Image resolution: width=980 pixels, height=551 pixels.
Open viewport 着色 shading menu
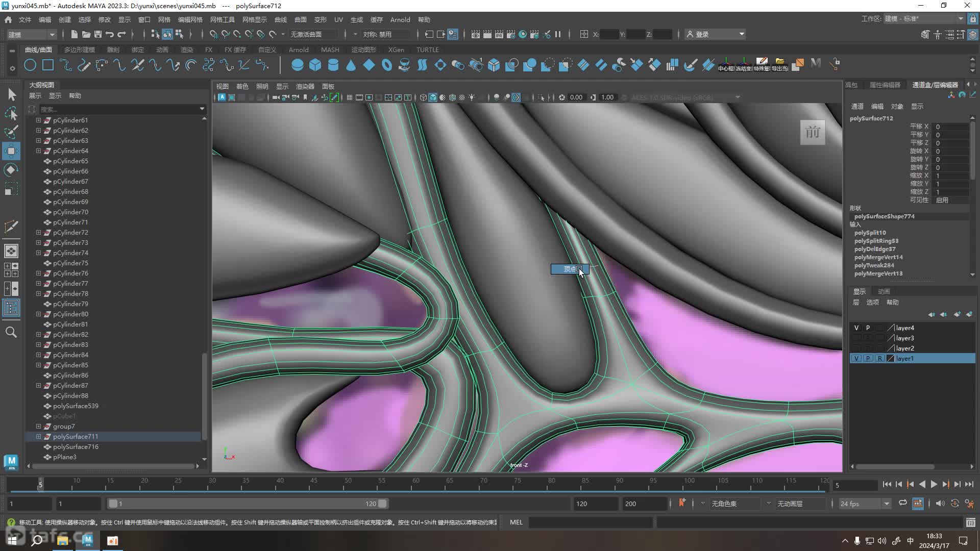[x=242, y=86]
